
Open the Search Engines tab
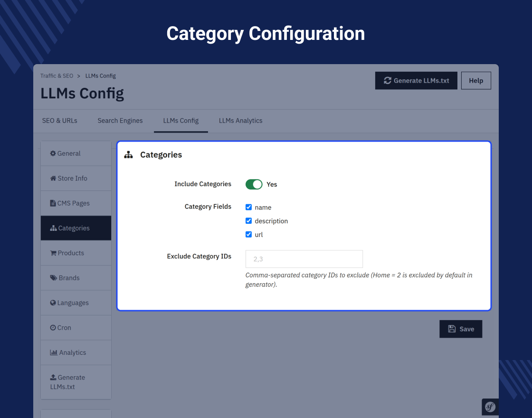[120, 121]
